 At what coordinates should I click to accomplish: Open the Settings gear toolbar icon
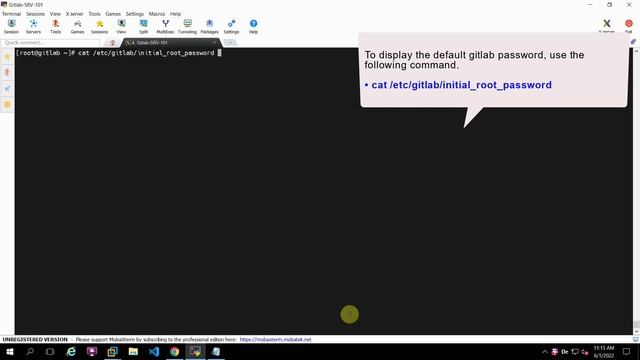point(231,26)
